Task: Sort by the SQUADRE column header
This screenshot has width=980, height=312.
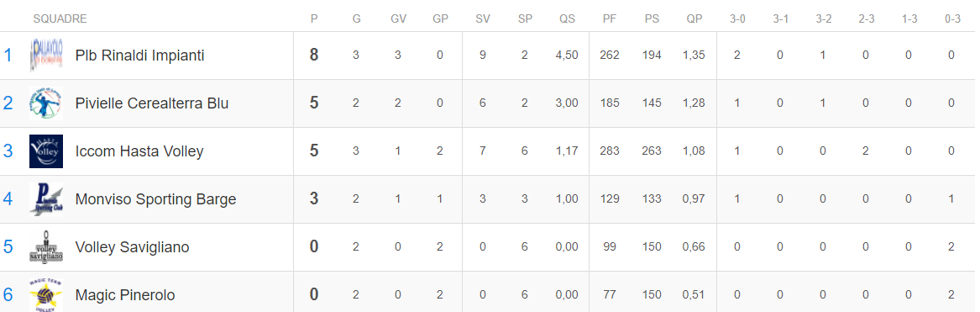Action: (60, 19)
